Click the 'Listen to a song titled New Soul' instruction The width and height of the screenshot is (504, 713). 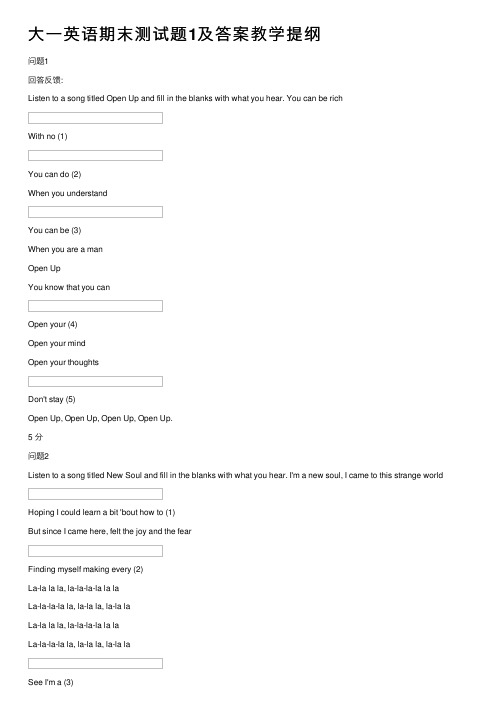tap(235, 475)
